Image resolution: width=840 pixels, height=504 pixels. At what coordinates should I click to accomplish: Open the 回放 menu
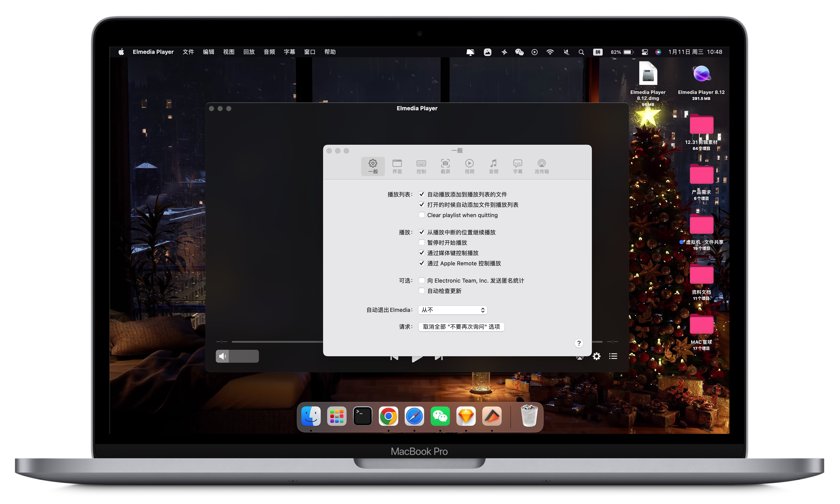coord(249,52)
